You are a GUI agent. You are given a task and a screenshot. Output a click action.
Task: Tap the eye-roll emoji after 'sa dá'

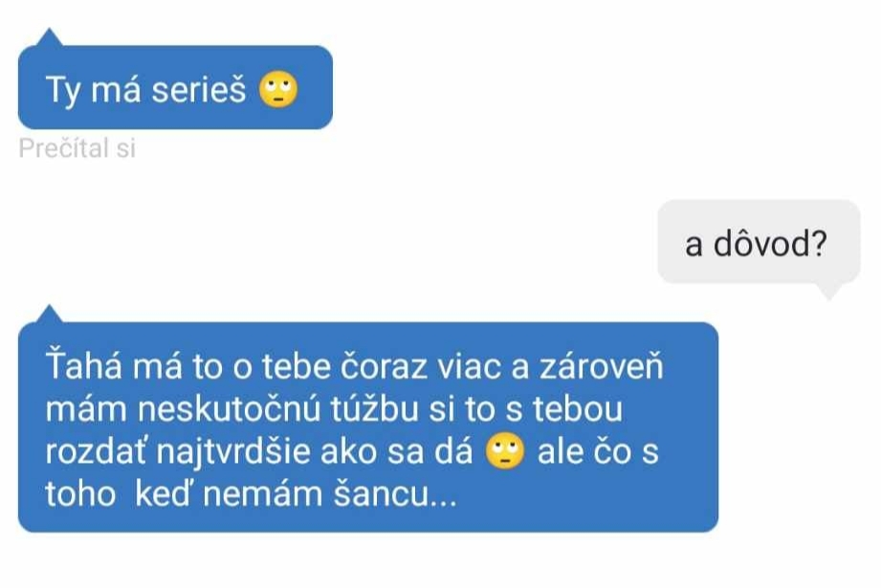504,451
